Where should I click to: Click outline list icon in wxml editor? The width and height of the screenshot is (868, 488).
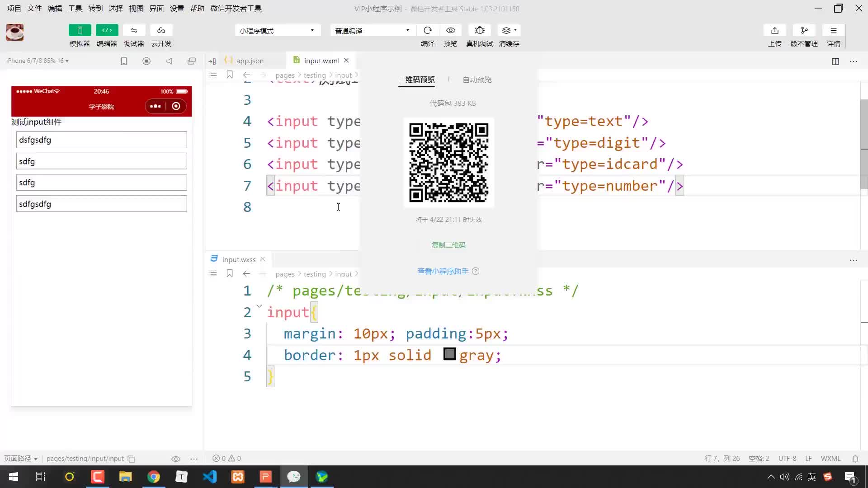click(213, 75)
